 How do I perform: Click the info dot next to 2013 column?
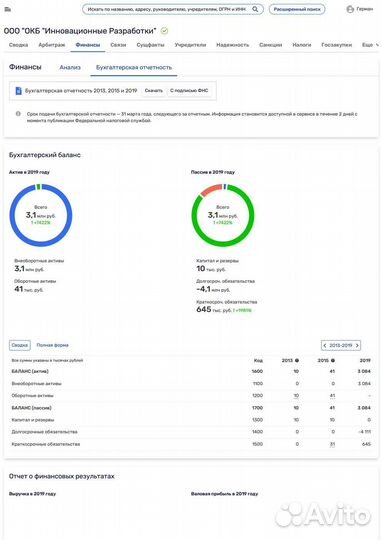[x=297, y=360]
